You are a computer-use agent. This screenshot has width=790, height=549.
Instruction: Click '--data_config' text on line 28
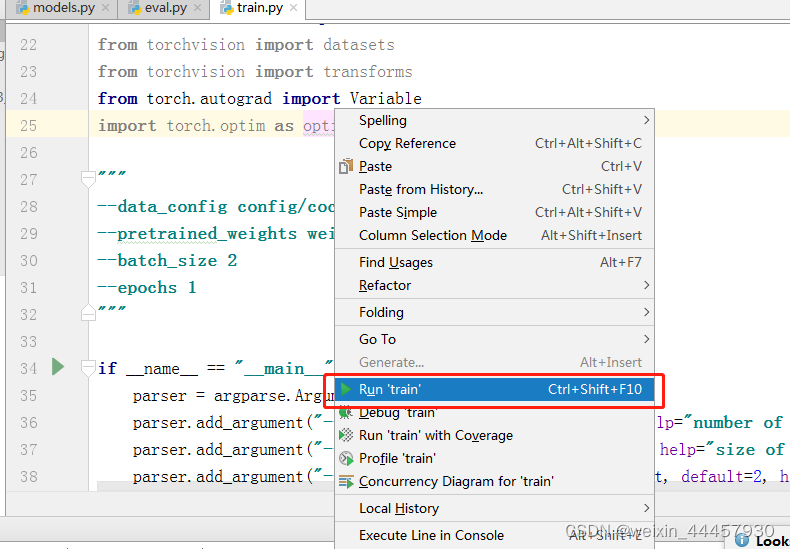162,207
